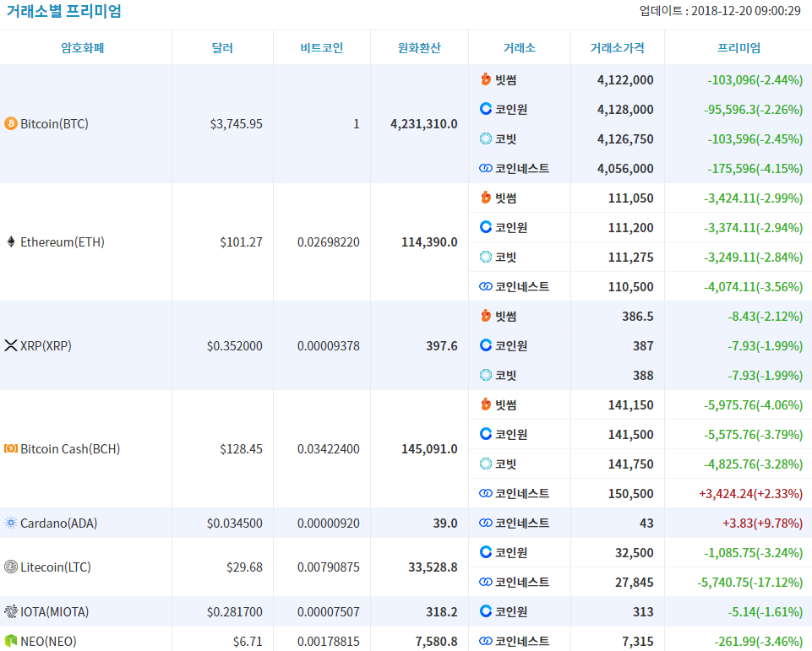The image size is (812, 651).
Task: Select 코인네스트 icon in the Cardano row
Action: click(x=486, y=523)
